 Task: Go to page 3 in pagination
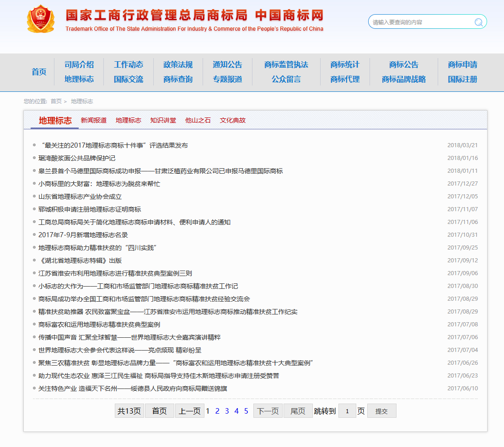click(226, 410)
